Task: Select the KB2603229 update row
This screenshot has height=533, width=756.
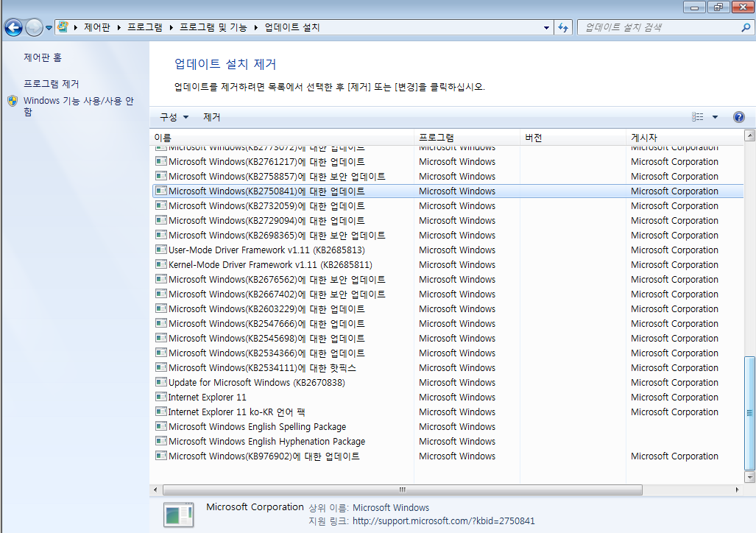Action: click(x=448, y=308)
